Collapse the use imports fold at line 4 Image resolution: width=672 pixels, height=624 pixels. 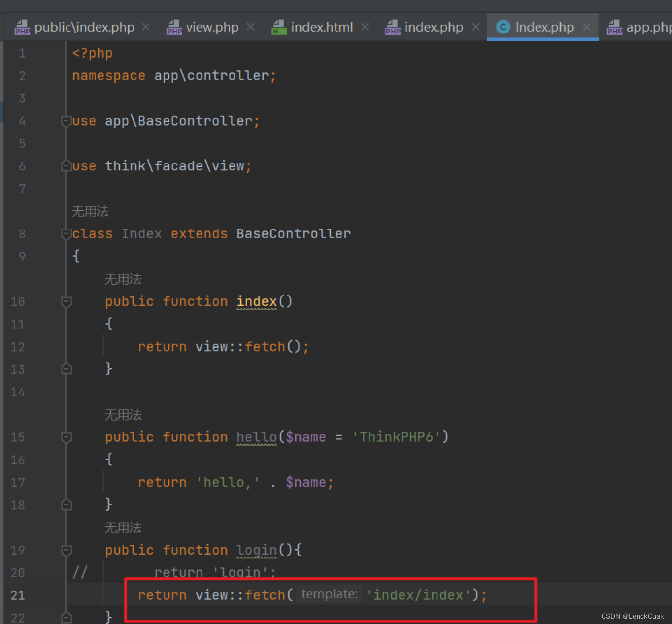point(67,121)
